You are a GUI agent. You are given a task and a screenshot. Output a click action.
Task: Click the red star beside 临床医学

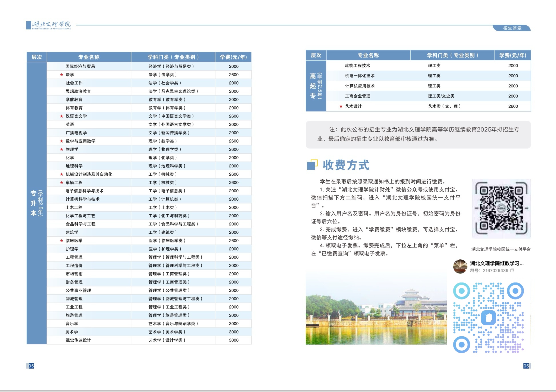[x=61, y=241]
